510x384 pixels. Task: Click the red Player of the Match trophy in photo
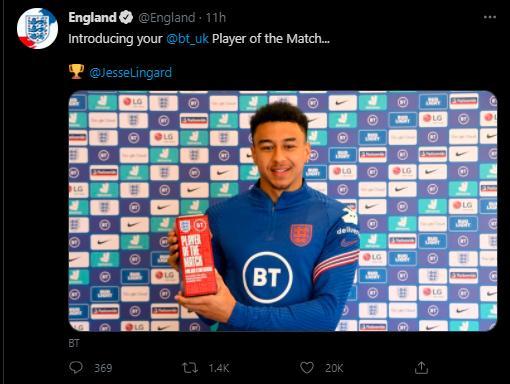click(x=197, y=255)
